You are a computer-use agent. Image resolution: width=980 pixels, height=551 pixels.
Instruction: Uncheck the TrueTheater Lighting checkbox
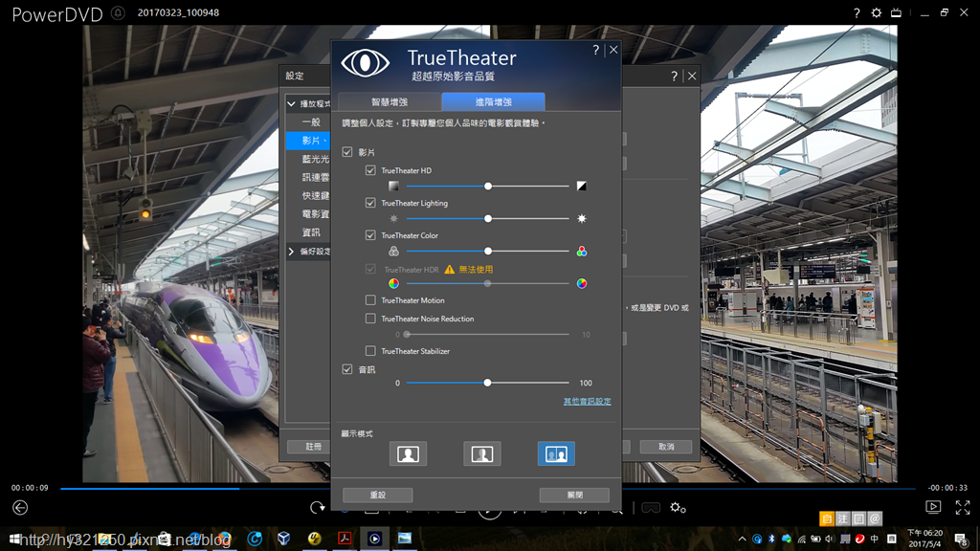(370, 203)
